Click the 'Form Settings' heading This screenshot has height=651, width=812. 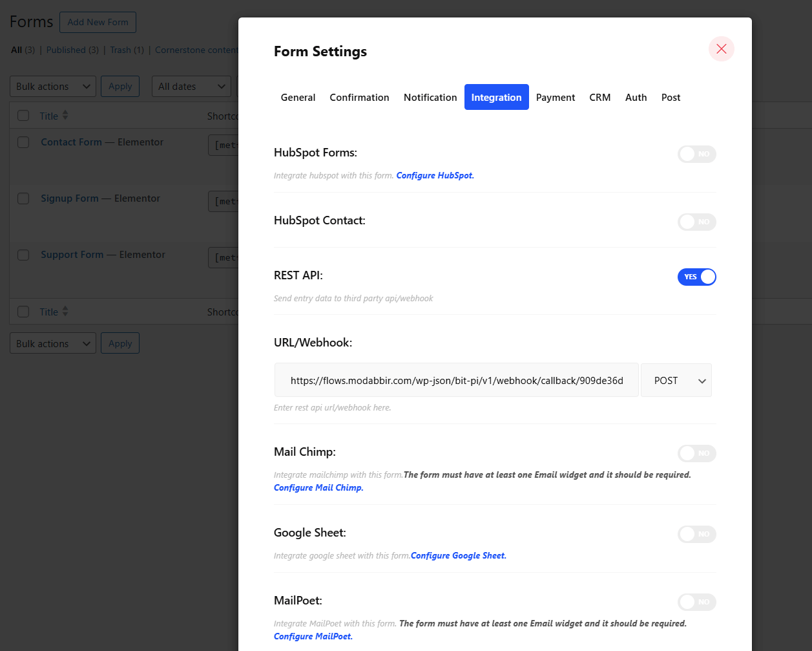pyautogui.click(x=320, y=51)
